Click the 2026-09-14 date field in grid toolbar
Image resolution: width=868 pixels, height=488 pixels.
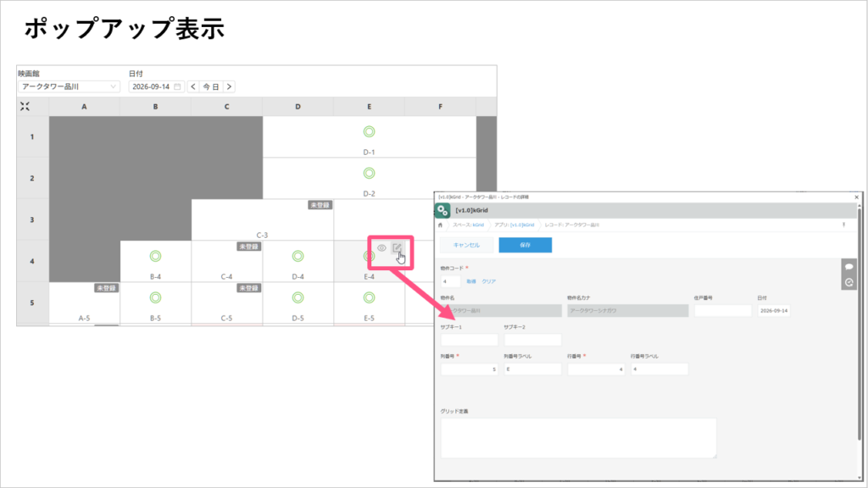click(x=156, y=87)
